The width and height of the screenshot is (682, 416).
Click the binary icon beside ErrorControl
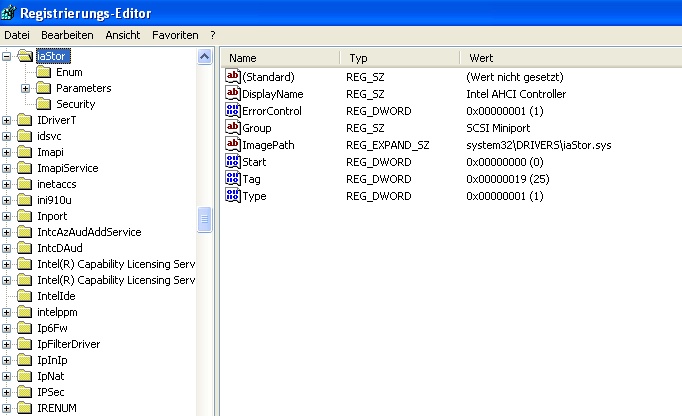[x=233, y=111]
